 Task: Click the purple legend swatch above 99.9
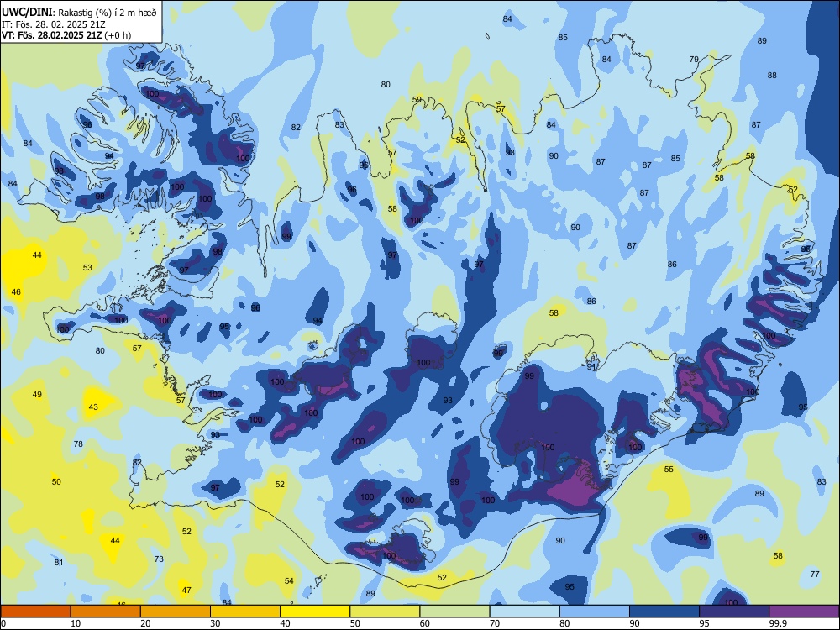coord(804,612)
